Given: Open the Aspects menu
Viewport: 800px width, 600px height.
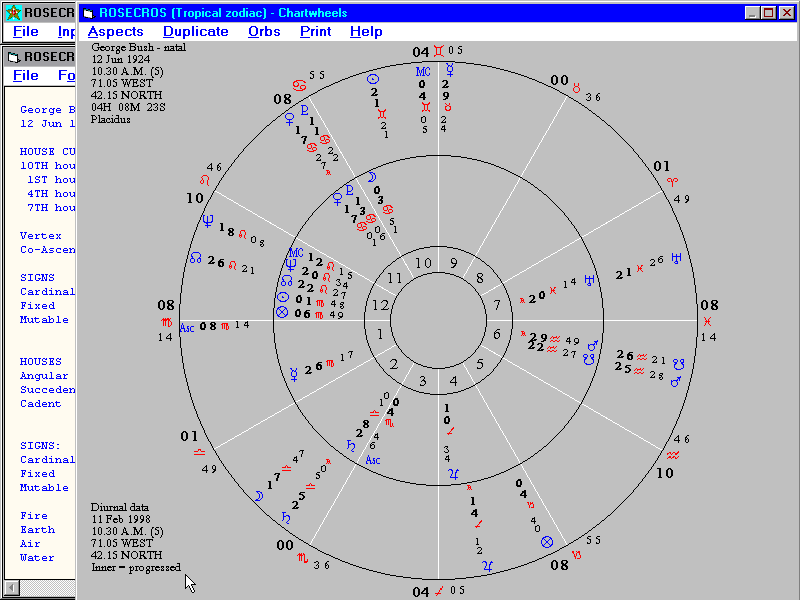Looking at the screenshot, I should (116, 31).
